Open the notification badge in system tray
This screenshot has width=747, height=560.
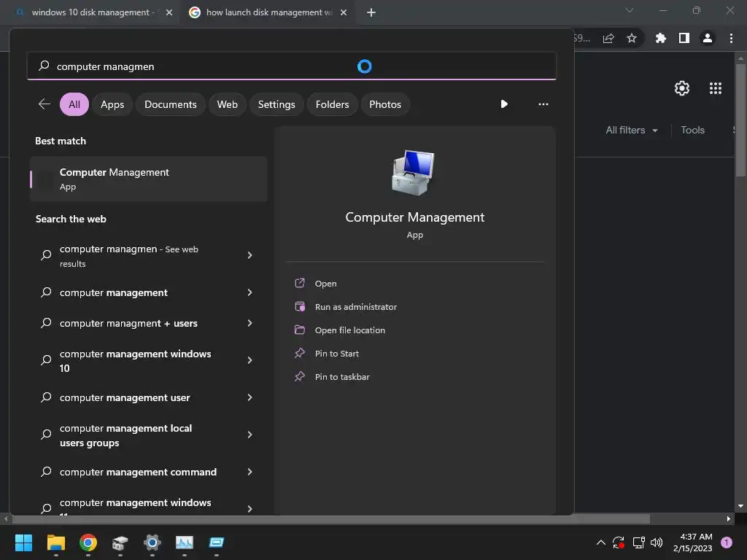727,542
